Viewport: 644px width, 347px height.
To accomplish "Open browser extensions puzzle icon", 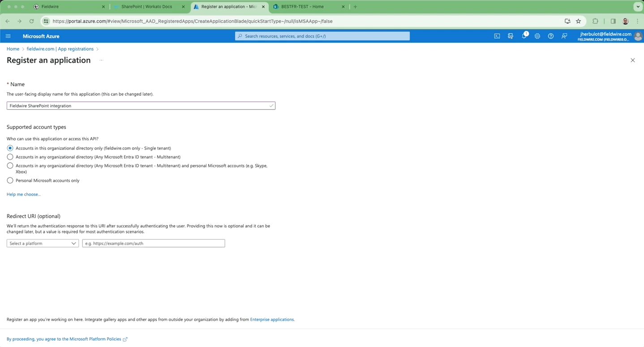I will 595,21.
